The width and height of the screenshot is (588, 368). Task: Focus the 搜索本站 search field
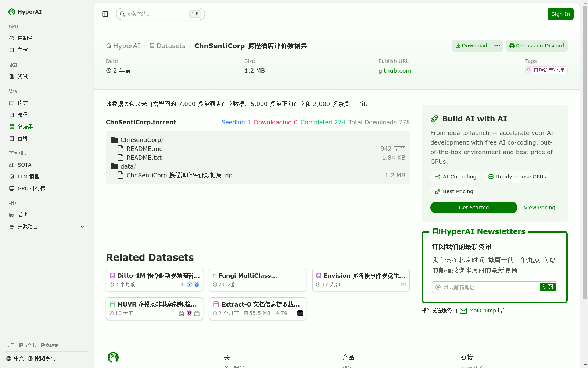160,14
